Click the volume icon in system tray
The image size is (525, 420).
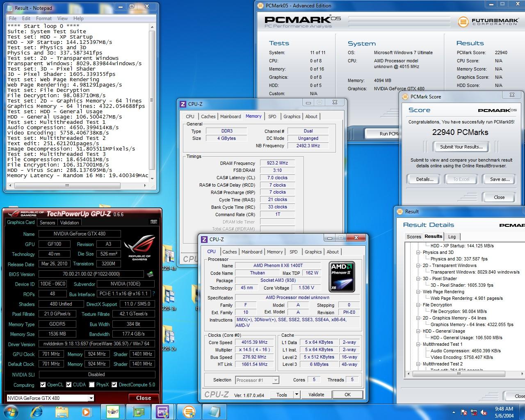coord(484,412)
